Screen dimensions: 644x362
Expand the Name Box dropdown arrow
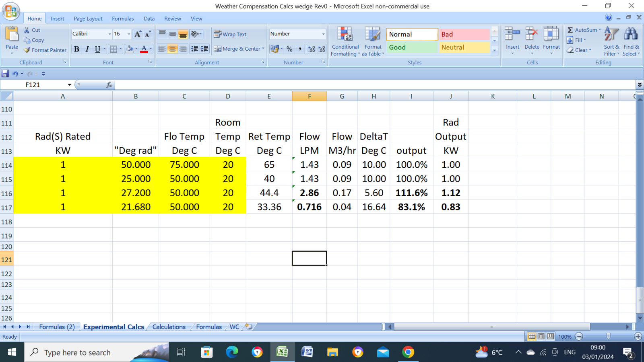(69, 85)
